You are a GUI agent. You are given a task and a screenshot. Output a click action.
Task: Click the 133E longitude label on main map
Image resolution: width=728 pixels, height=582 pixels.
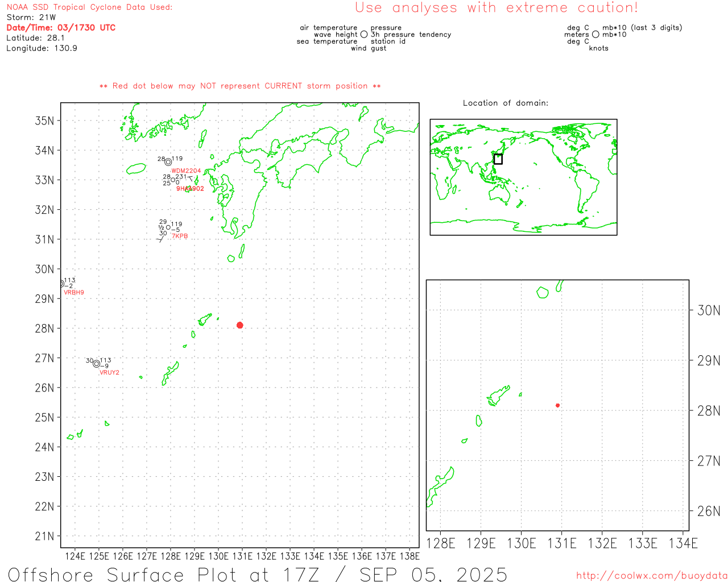click(x=290, y=556)
